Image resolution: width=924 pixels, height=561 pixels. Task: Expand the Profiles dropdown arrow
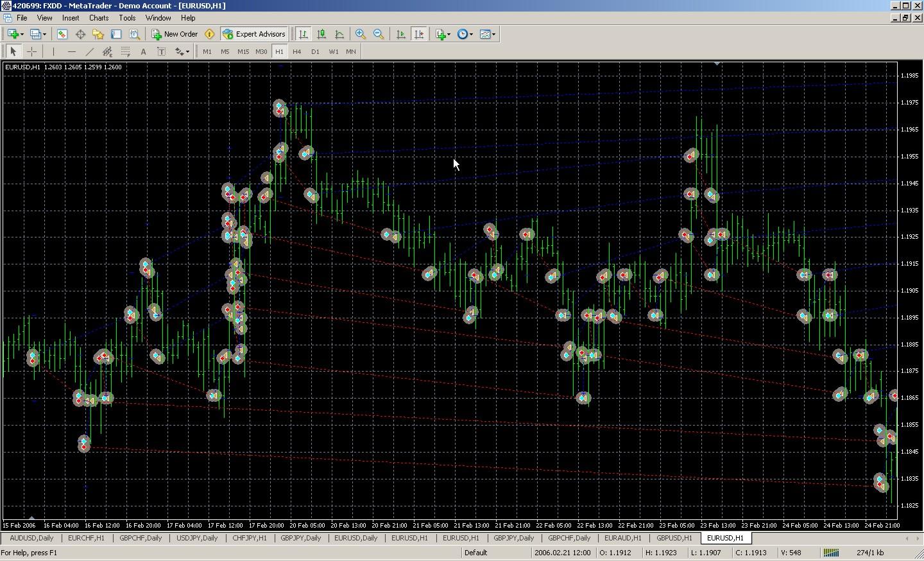[44, 34]
